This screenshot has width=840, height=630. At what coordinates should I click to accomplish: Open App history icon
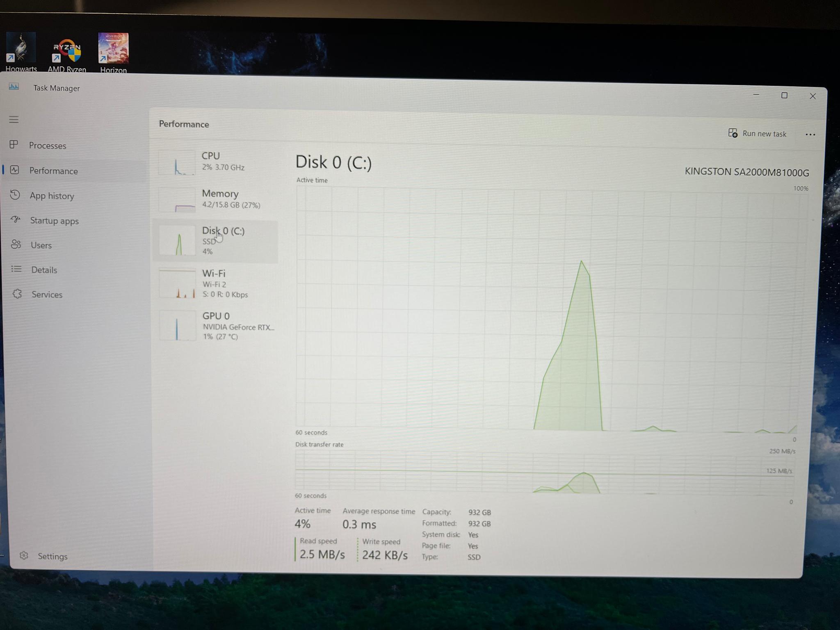(x=15, y=195)
